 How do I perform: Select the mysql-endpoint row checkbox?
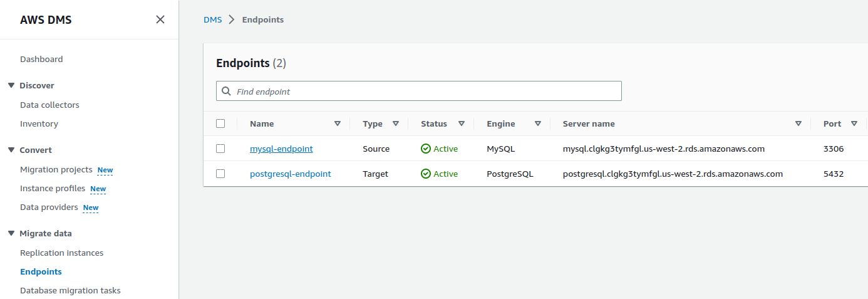[220, 149]
